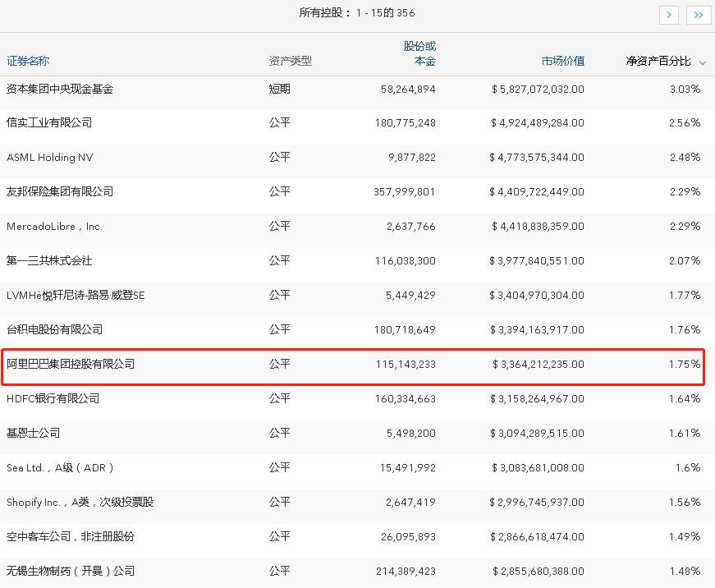The height and width of the screenshot is (588, 715).
Task: Sort by 股份或本金 column header
Action: tap(419, 53)
